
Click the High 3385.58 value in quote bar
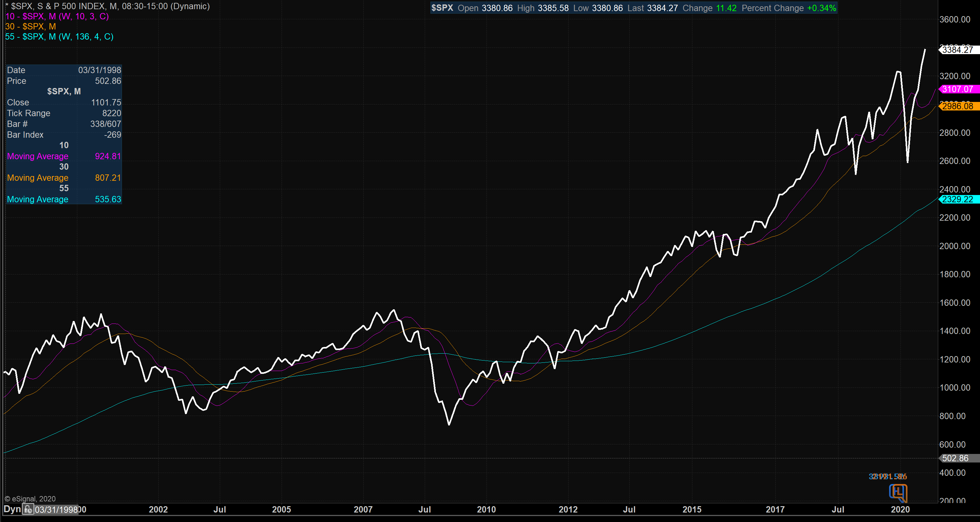[543, 8]
